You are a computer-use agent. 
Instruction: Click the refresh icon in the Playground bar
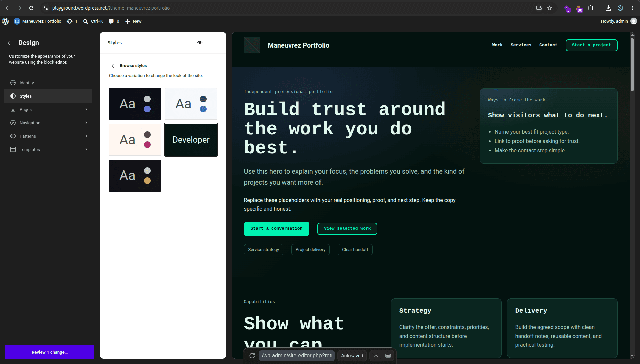point(252,356)
